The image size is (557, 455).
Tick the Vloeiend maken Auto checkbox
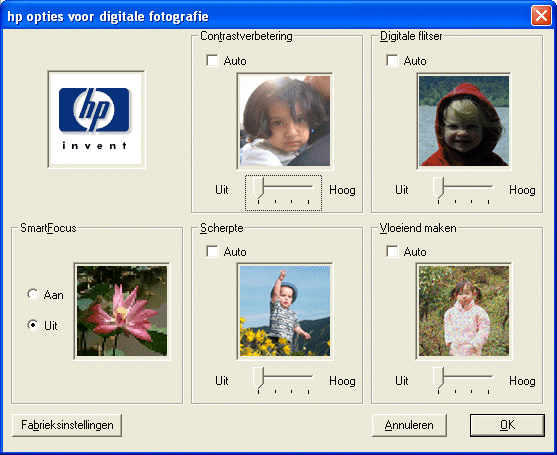coord(392,251)
